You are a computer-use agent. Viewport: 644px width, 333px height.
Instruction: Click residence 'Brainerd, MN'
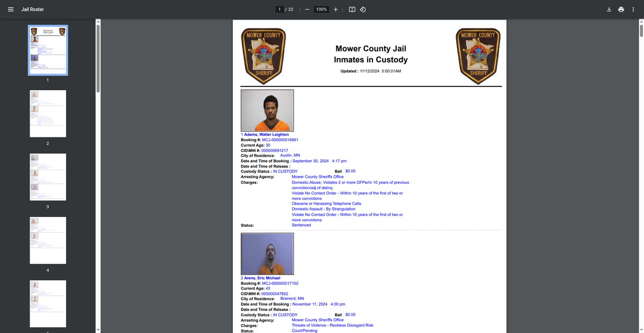point(292,299)
